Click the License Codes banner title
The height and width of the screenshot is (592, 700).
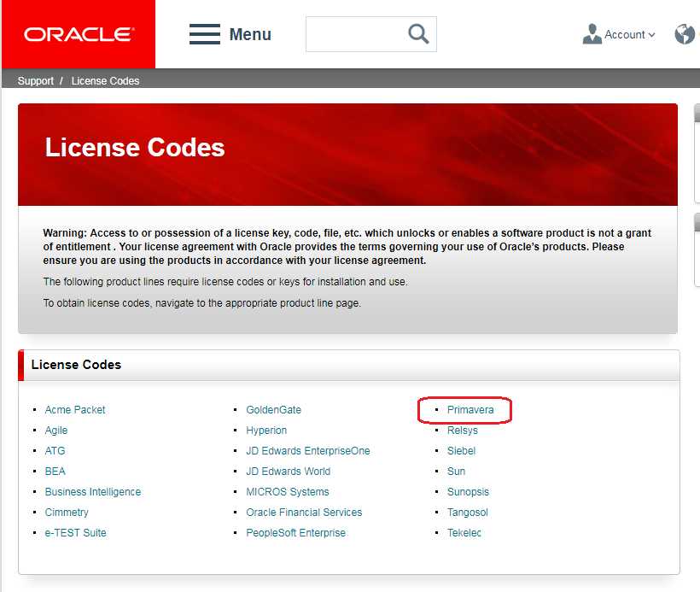tap(135, 148)
